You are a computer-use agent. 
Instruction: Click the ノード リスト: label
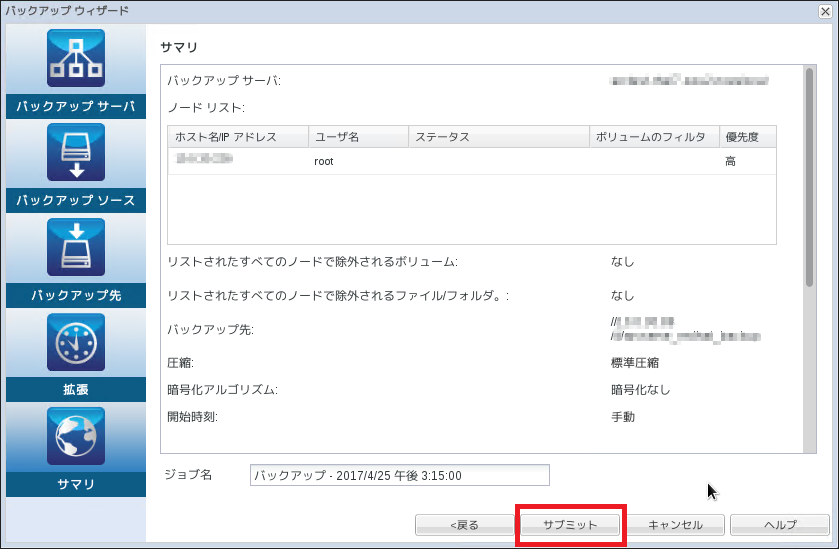coord(207,108)
